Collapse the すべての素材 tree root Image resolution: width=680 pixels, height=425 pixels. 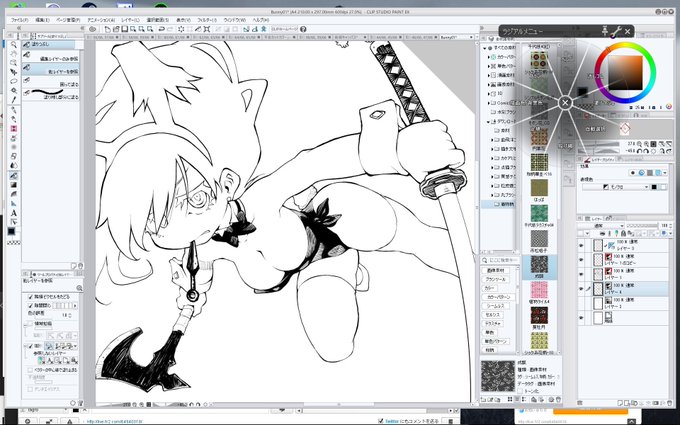click(x=485, y=48)
